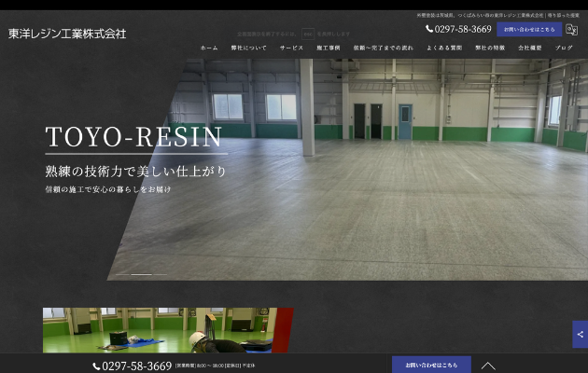
Task: Open the 弊社について menu item
Action: [x=248, y=48]
